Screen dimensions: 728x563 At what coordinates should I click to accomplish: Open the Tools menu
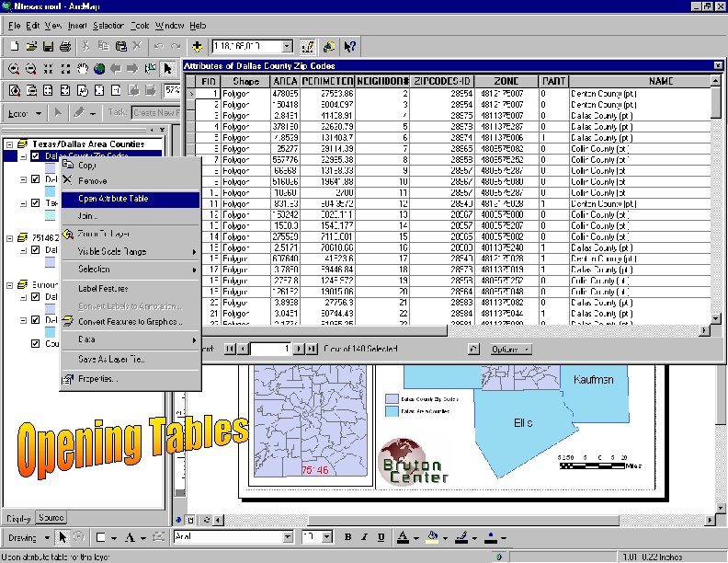[140, 26]
